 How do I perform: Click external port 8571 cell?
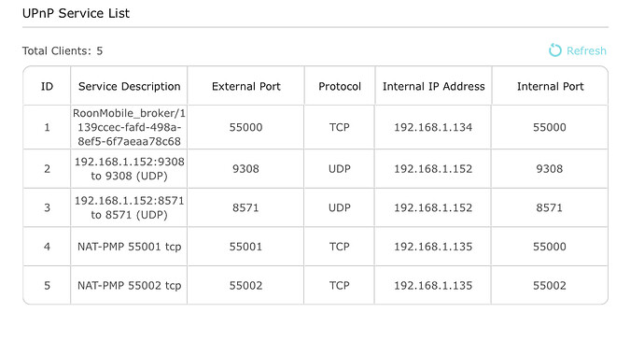[245, 207]
